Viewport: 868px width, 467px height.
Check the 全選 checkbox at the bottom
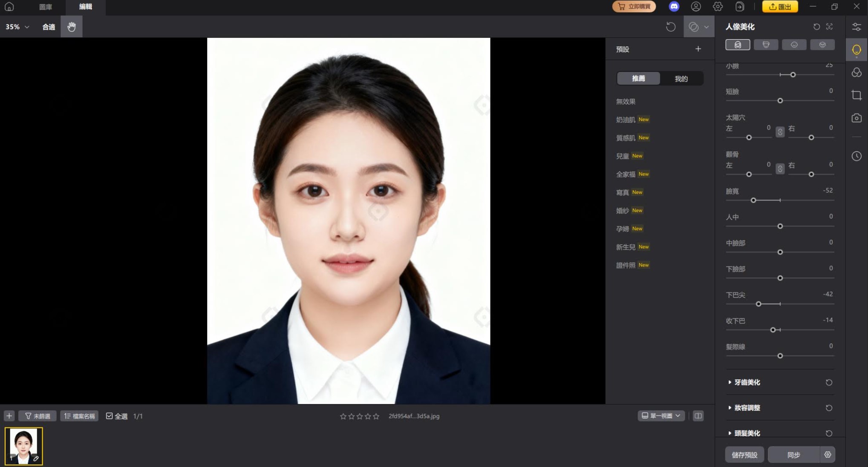click(x=110, y=416)
